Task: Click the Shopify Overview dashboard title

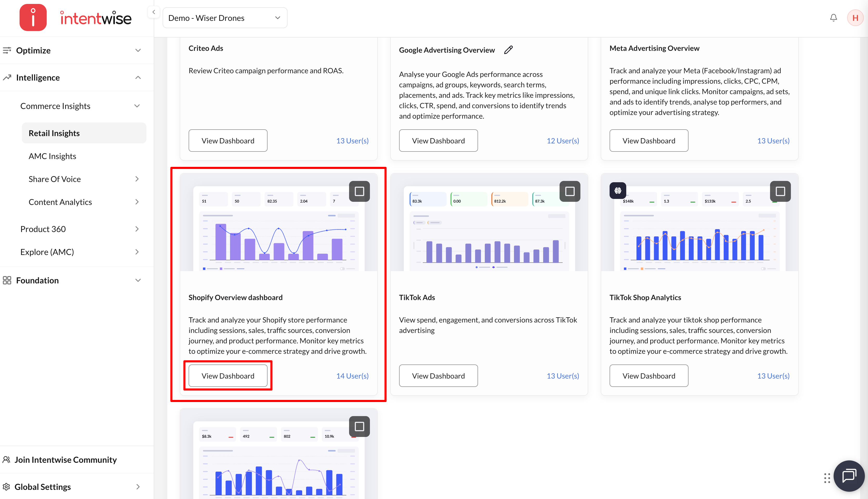Action: click(235, 297)
